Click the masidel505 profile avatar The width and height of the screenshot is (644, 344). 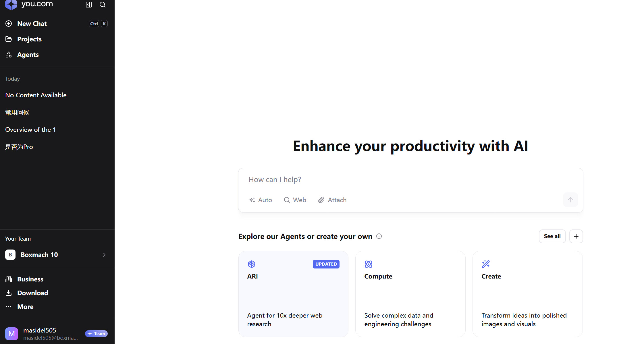tap(11, 334)
